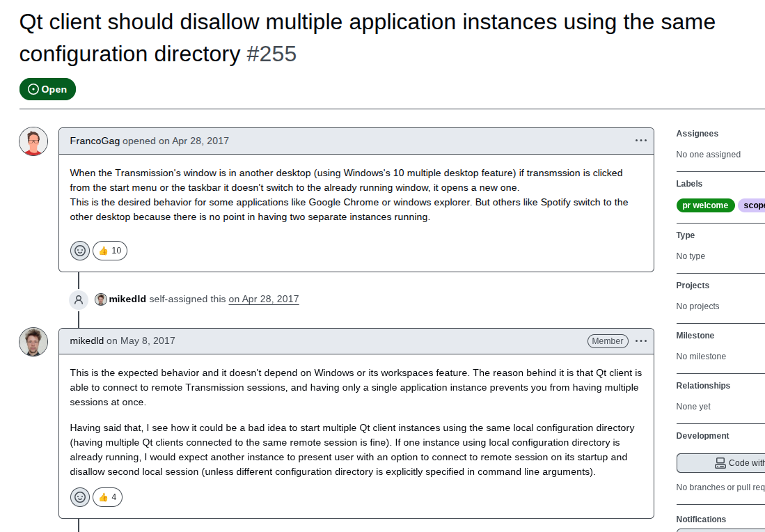Open FrancoGag's profile link in the comment header
This screenshot has width=765, height=532.
(95, 141)
